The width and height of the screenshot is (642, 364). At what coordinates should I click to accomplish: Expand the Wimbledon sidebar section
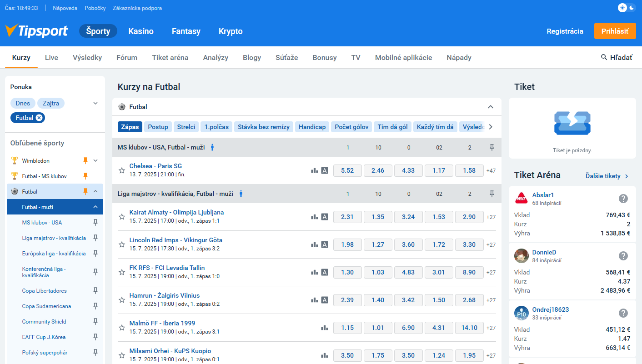click(x=95, y=160)
